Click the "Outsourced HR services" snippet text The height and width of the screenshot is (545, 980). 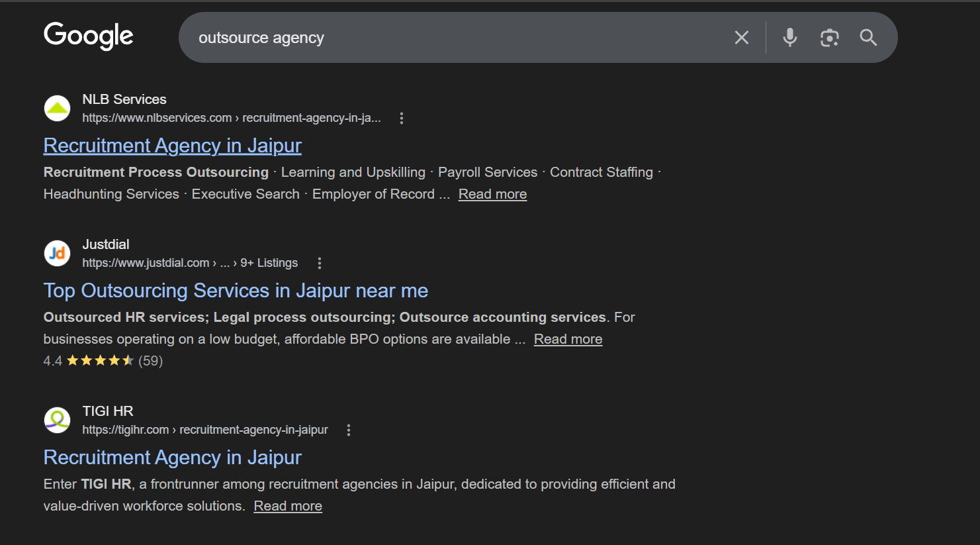(125, 317)
